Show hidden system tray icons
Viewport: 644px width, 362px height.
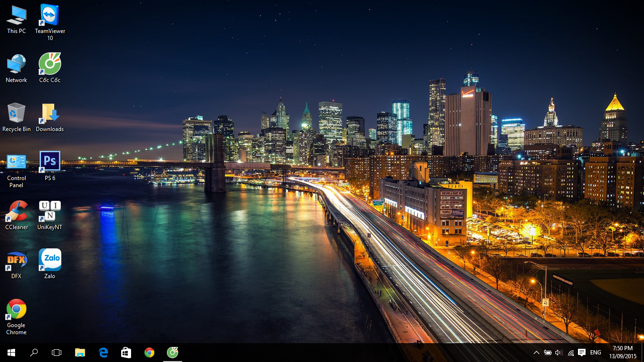click(537, 353)
